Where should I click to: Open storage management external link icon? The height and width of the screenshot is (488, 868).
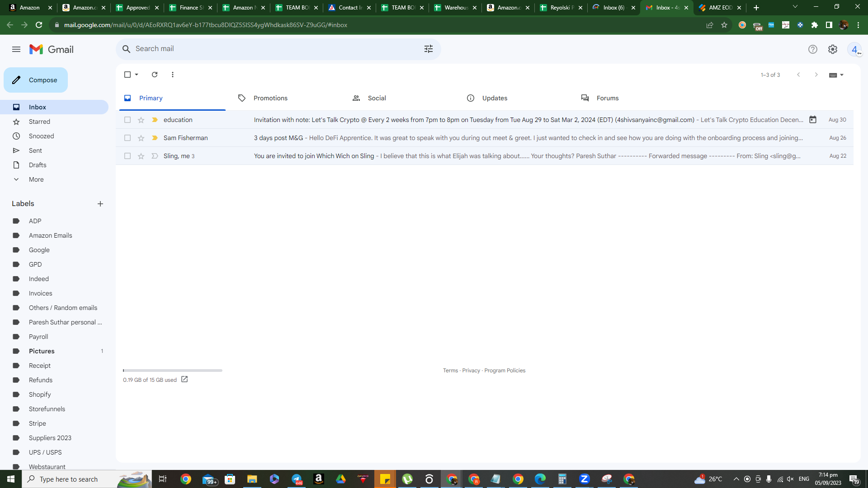tap(184, 380)
